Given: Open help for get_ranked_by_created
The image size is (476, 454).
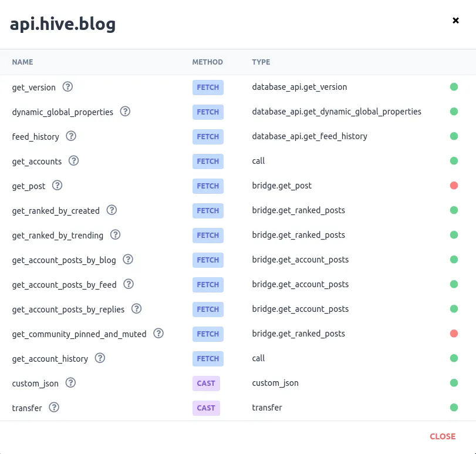Looking at the screenshot, I should [x=112, y=210].
